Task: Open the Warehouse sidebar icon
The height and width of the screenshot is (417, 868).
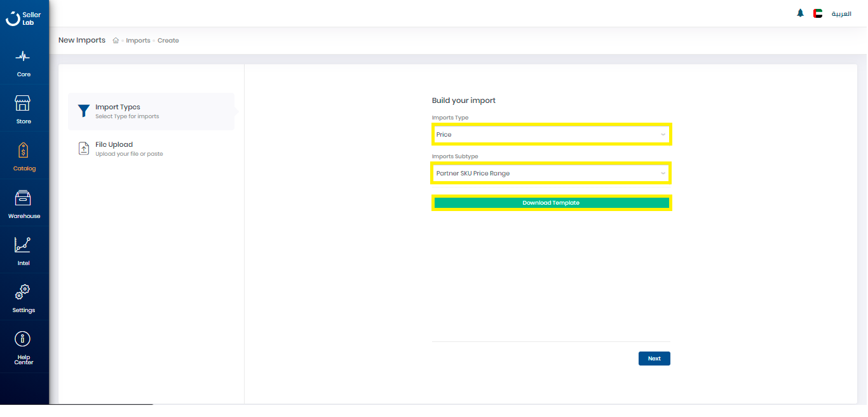Action: pyautogui.click(x=23, y=198)
